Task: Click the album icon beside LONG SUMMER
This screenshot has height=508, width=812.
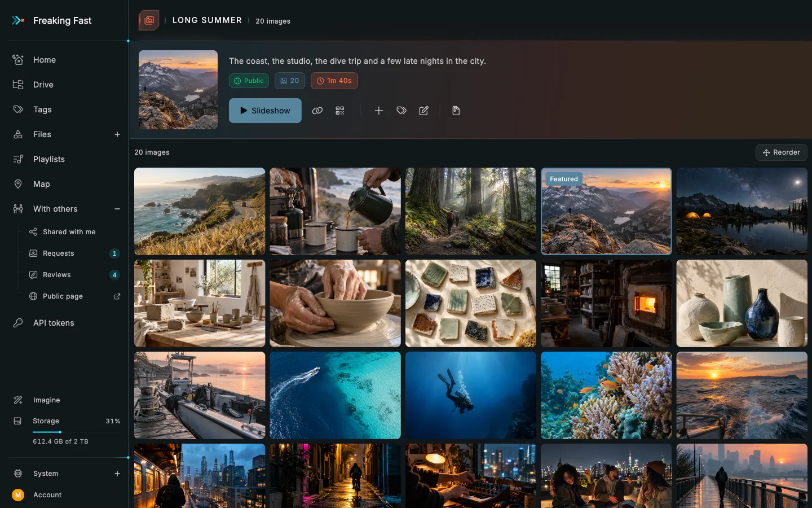Action: (149, 20)
